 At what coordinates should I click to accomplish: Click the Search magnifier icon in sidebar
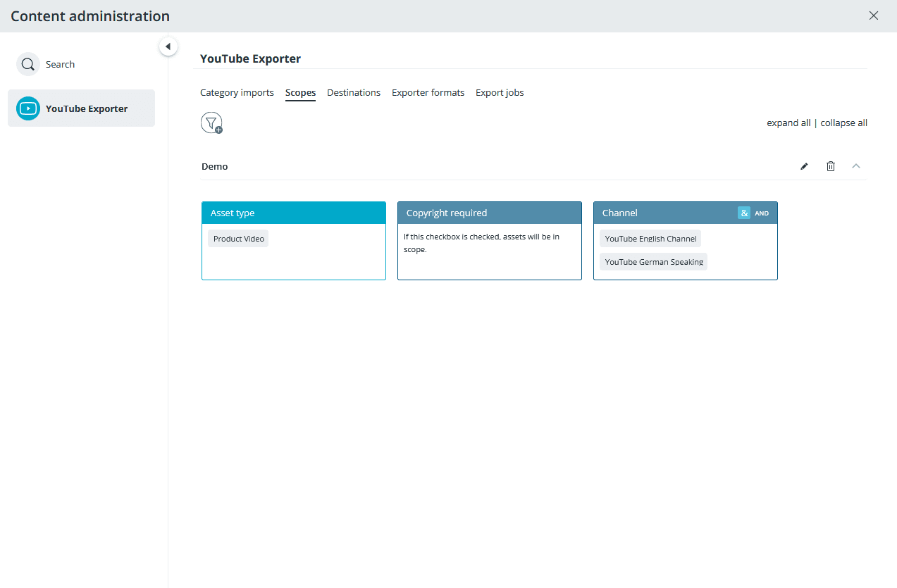[28, 64]
